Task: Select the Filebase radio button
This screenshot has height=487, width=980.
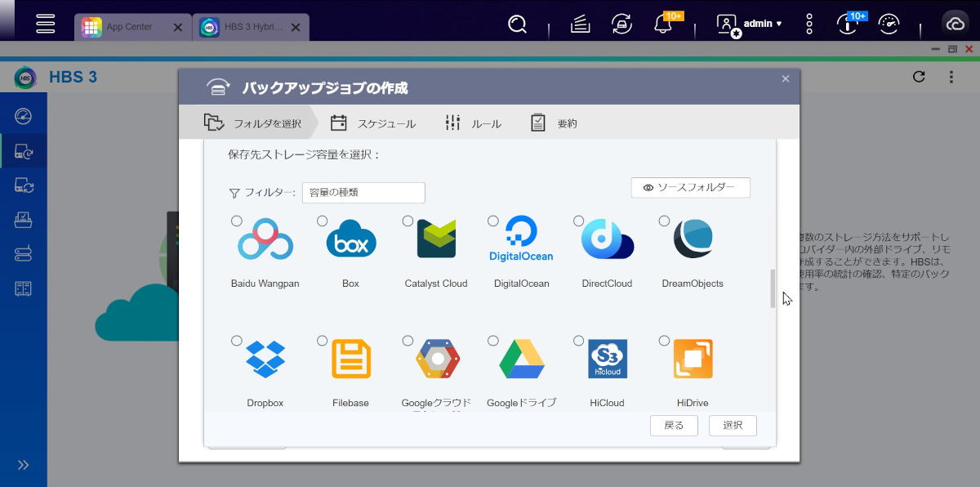Action: tap(322, 341)
